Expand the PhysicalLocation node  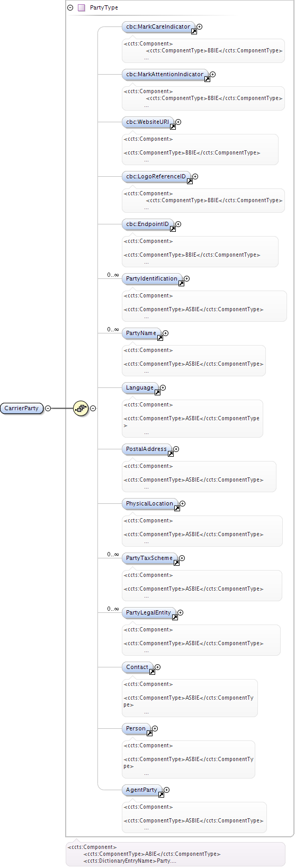183,504
